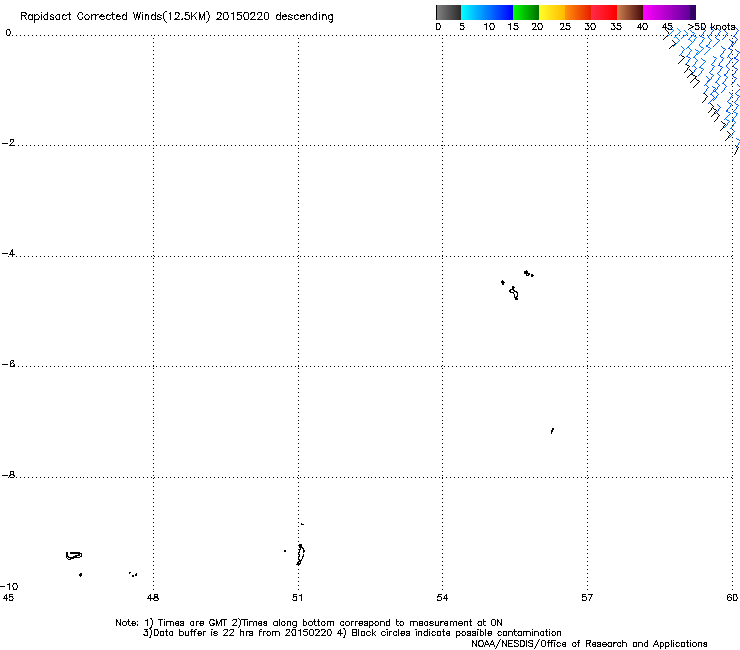Click the red 30-35 knots color swatch
This screenshot has width=740, height=650.
click(x=604, y=12)
